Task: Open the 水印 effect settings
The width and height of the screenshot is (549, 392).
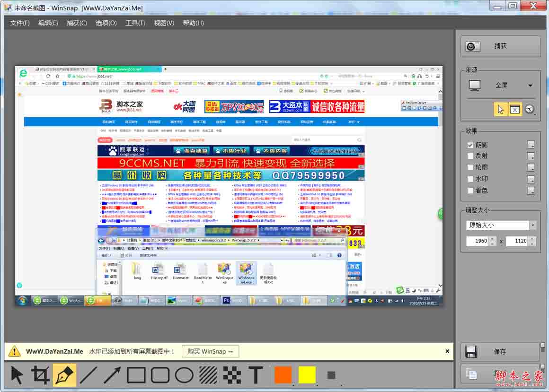Action: 531,179
